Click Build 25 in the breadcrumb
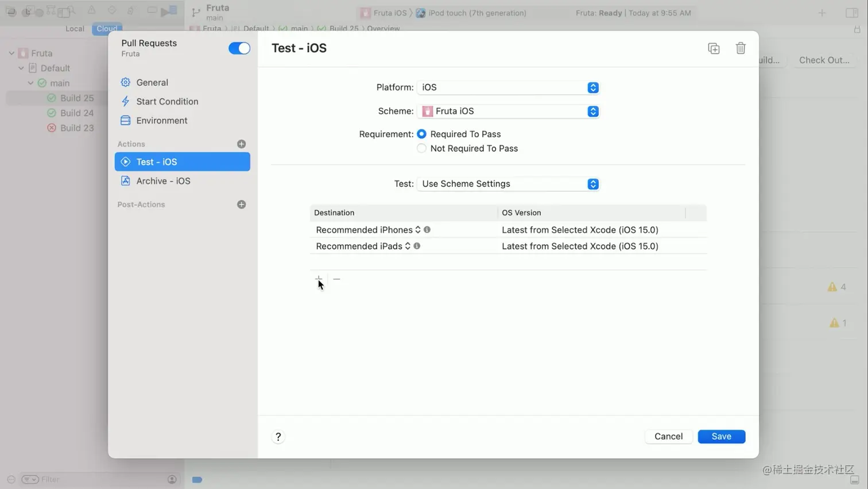 pos(344,29)
